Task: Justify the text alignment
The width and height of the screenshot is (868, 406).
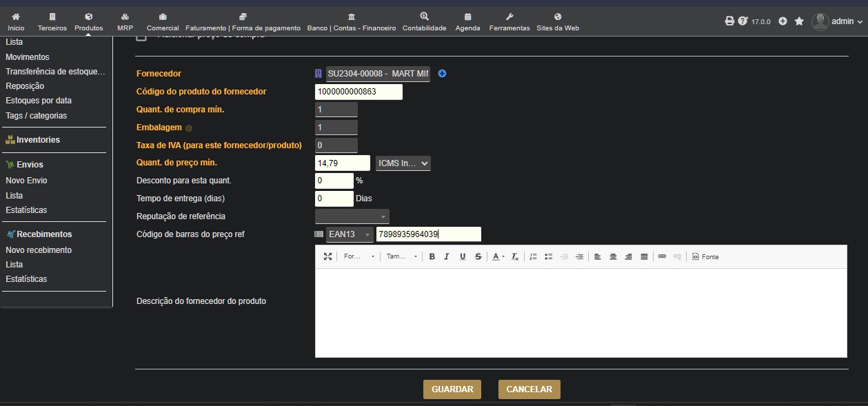Action: (644, 256)
